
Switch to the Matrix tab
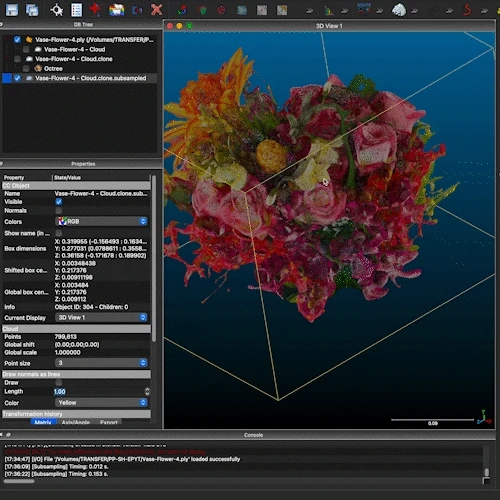coord(43,422)
